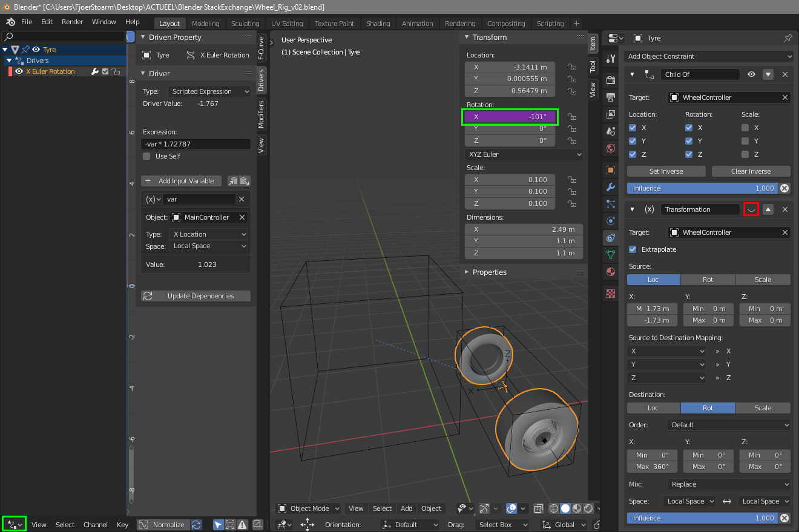The image size is (799, 532).
Task: Uncheck Child Of Location X checkbox
Action: [x=633, y=128]
